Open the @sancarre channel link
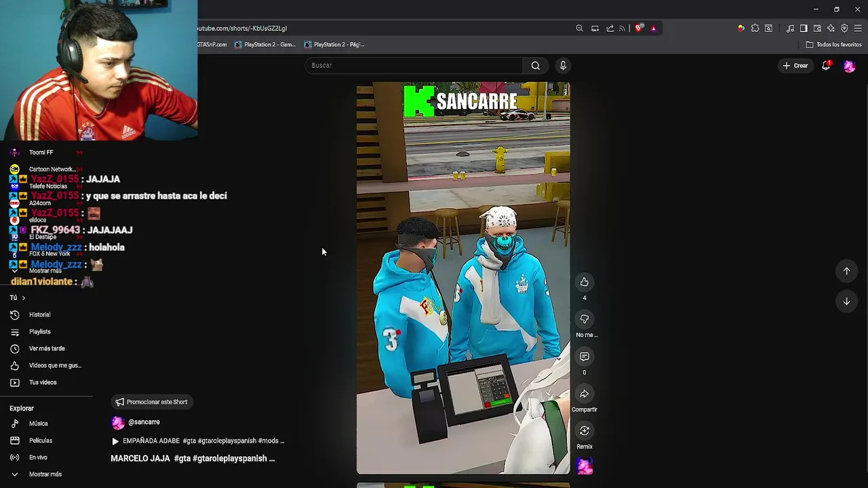This screenshot has width=868, height=488. coord(144,422)
